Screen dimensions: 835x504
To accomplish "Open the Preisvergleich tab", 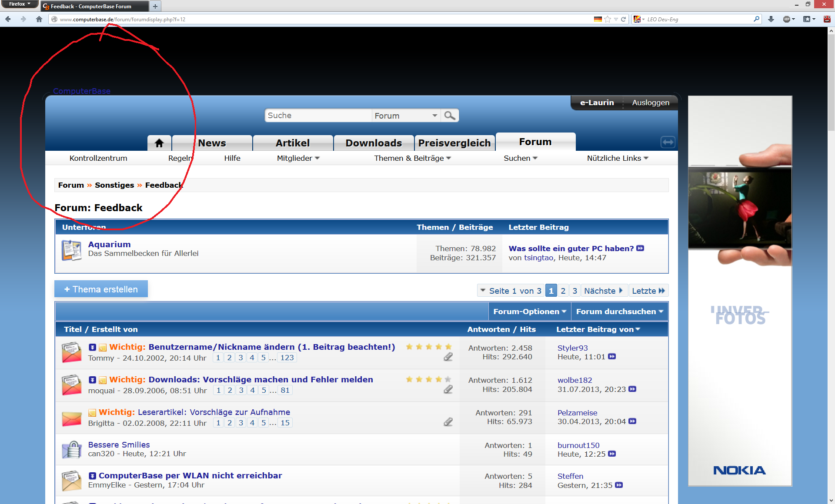I will [x=454, y=143].
